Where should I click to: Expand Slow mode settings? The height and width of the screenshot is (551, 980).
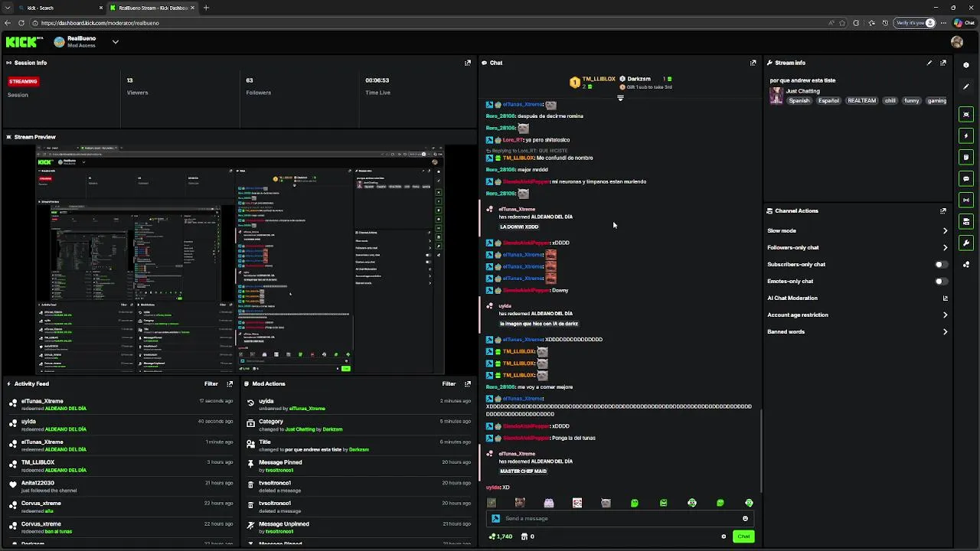pos(857,230)
